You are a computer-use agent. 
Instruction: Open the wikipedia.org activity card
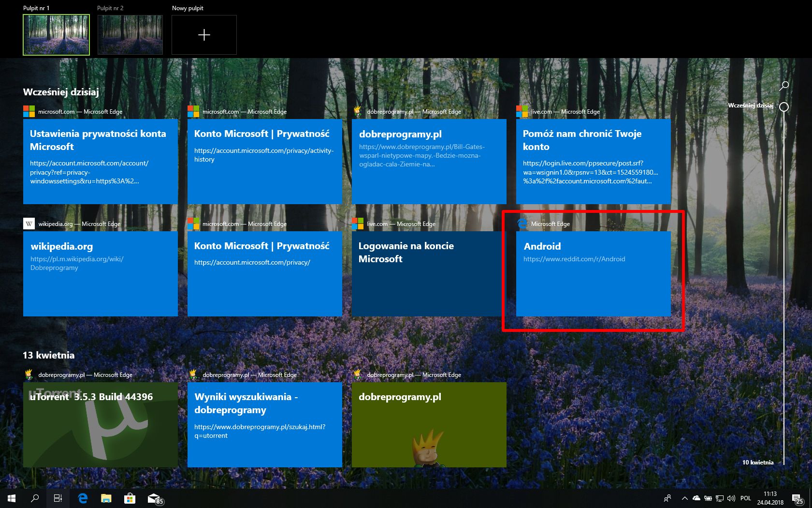click(101, 274)
